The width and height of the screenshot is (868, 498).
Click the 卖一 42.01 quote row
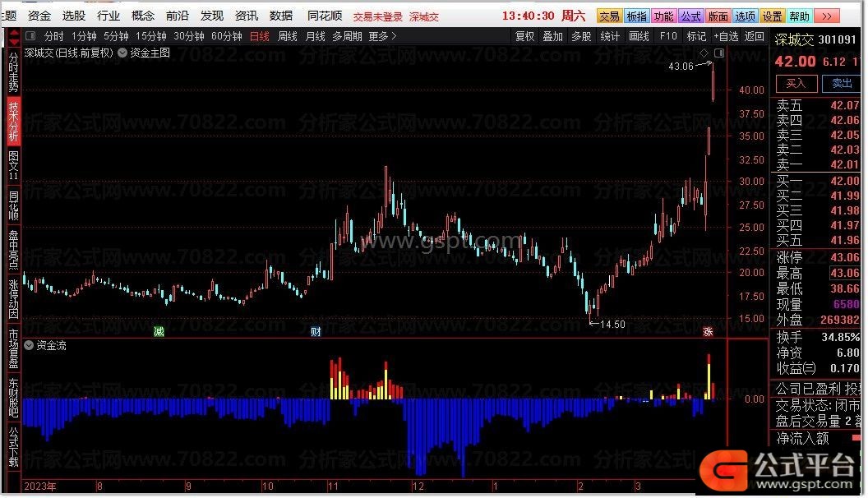coord(818,164)
